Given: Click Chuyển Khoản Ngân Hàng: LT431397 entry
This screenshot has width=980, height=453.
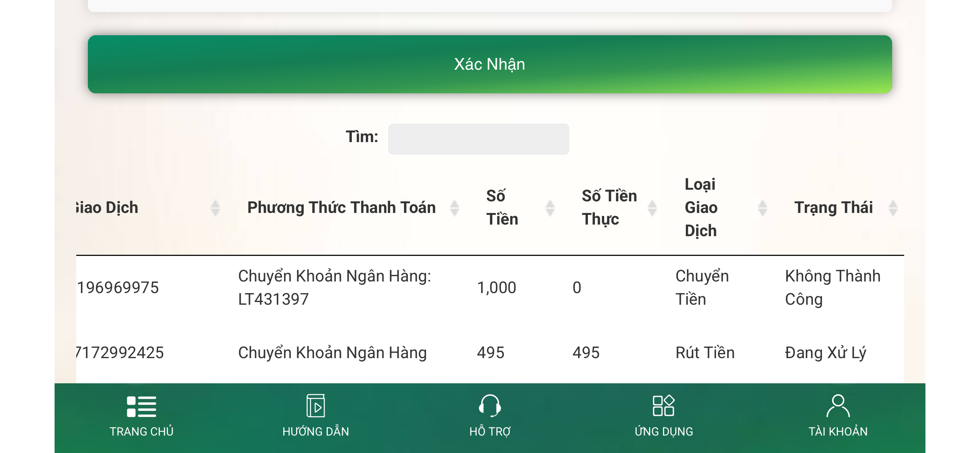Looking at the screenshot, I should coord(334,288).
